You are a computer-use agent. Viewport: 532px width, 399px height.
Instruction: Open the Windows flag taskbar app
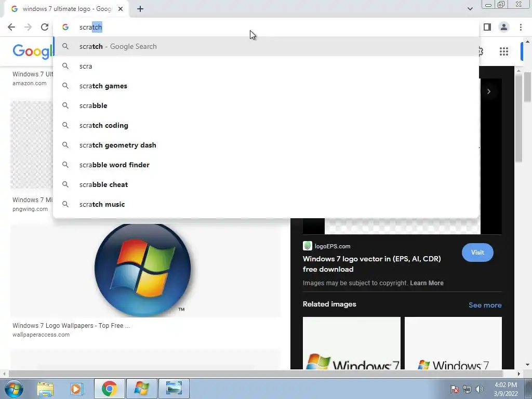141,389
